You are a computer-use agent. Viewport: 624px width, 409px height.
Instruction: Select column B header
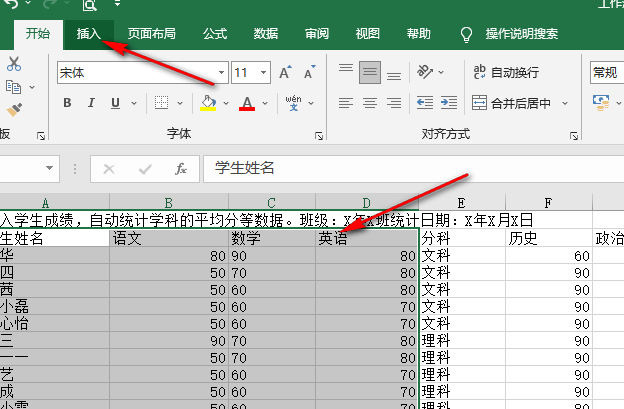[x=169, y=203]
